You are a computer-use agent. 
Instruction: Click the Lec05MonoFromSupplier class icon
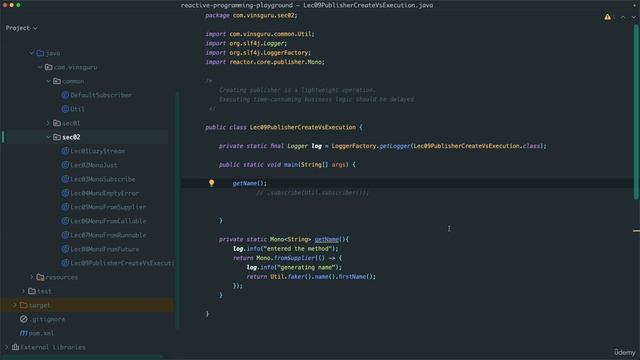(65, 207)
